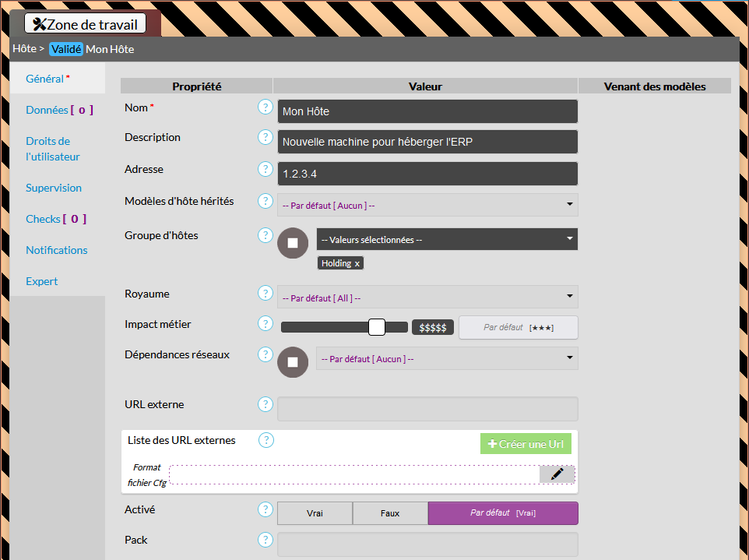Viewport: 749px width, 560px height.
Task: Click the help icon next to Nom
Action: point(265,107)
